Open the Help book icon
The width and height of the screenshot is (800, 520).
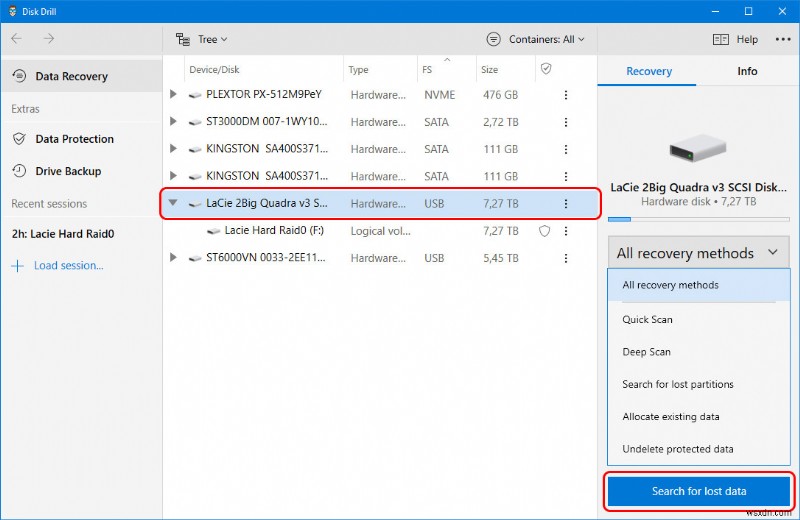(x=720, y=39)
